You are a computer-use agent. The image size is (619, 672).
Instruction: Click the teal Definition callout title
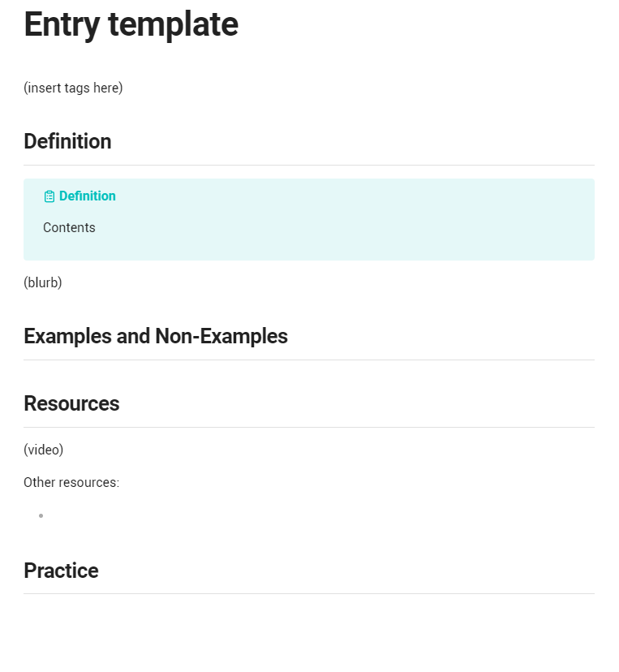click(x=88, y=196)
